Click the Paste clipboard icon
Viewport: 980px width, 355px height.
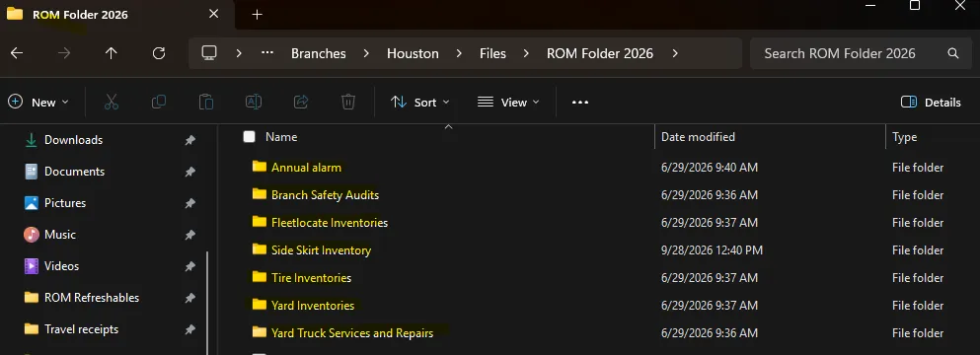(206, 102)
